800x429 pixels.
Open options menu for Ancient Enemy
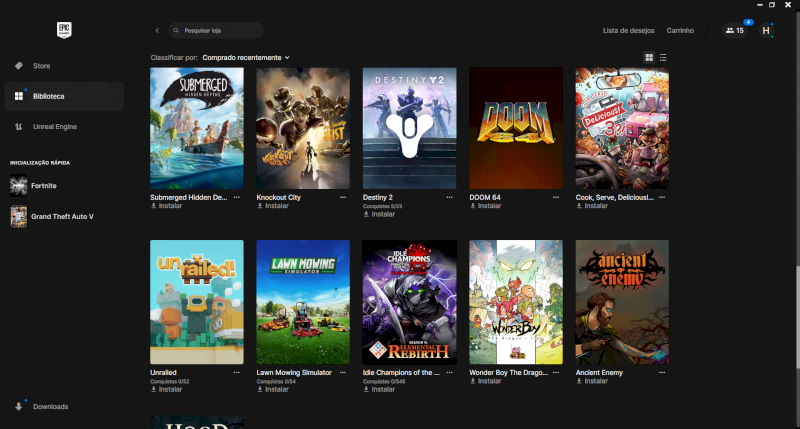click(662, 373)
